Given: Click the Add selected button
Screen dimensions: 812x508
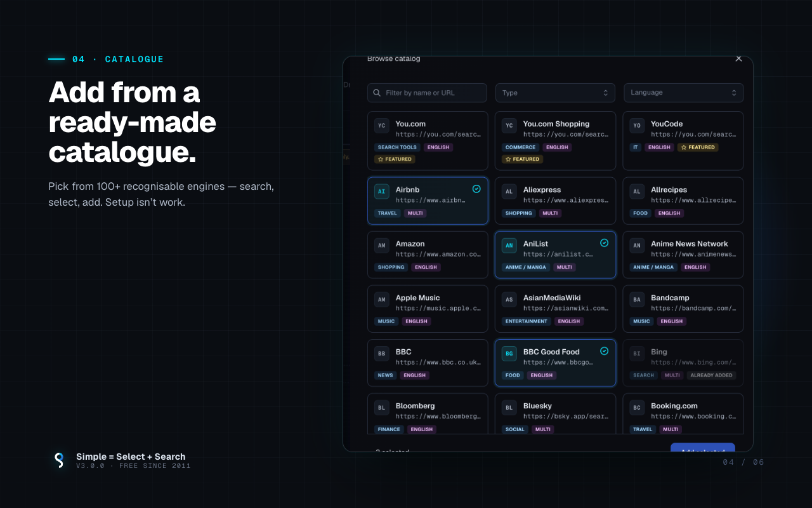Looking at the screenshot, I should tap(703, 448).
